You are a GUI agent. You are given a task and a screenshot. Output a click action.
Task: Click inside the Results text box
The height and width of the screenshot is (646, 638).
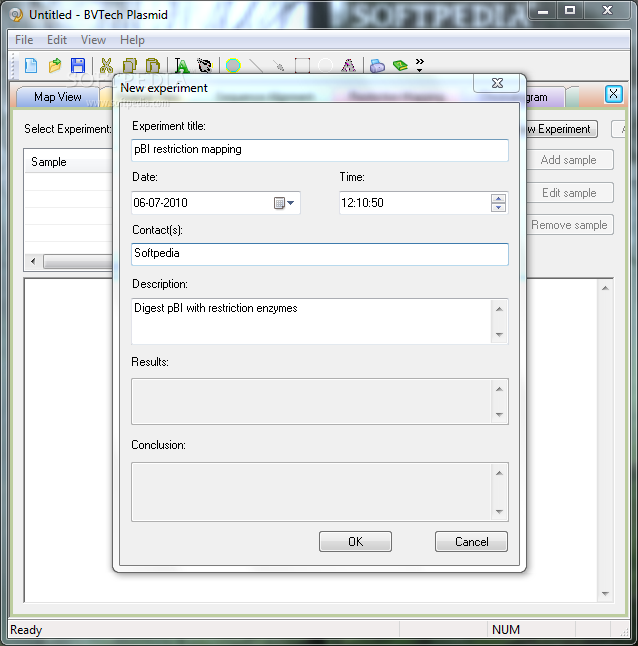click(311, 401)
